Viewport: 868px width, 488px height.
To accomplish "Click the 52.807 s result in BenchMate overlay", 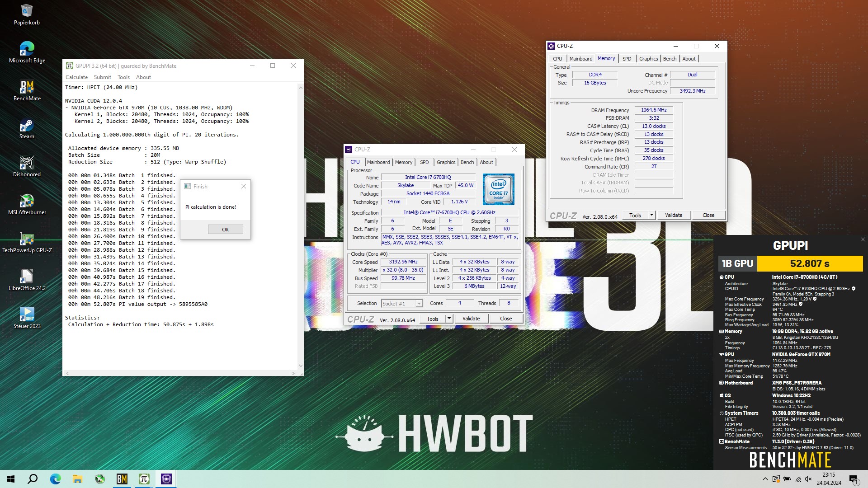I will tap(810, 263).
